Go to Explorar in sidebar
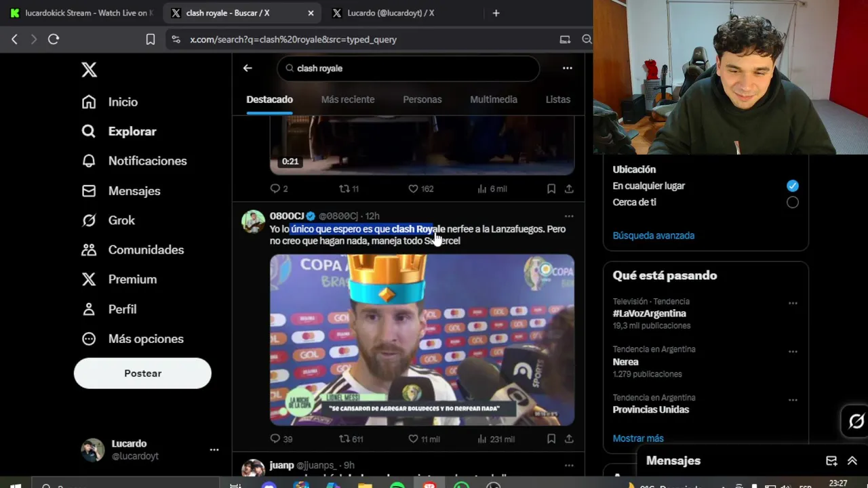Image resolution: width=868 pixels, height=488 pixels. click(x=119, y=131)
